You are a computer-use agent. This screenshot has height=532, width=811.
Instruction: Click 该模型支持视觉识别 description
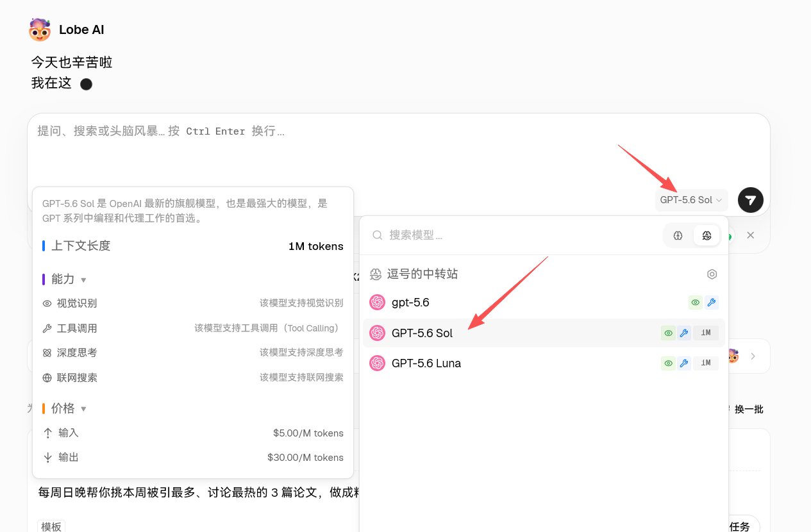point(301,303)
